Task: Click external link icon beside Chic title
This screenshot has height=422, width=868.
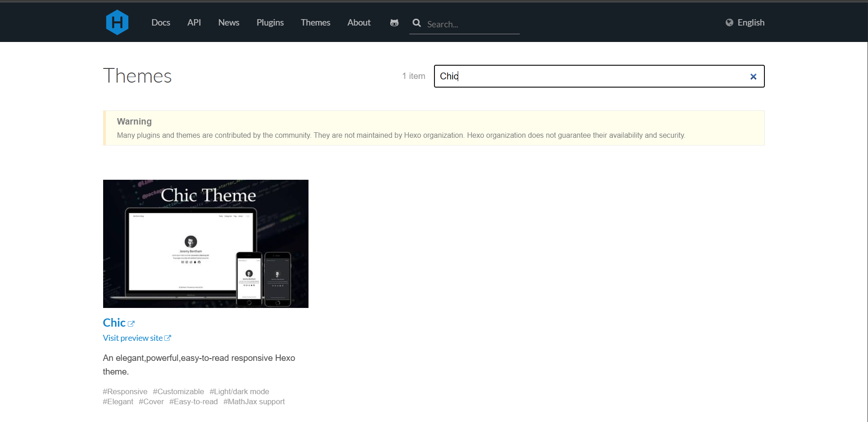Action: (x=131, y=323)
